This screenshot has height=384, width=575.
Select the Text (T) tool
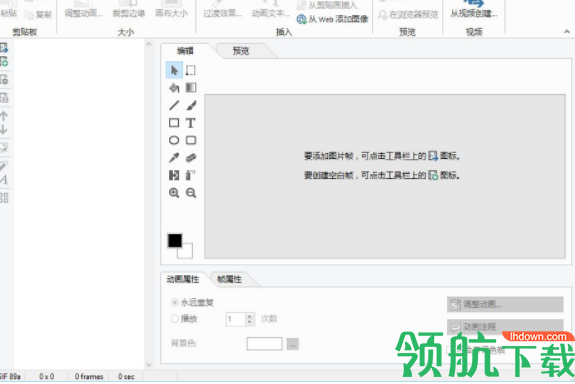pos(190,123)
